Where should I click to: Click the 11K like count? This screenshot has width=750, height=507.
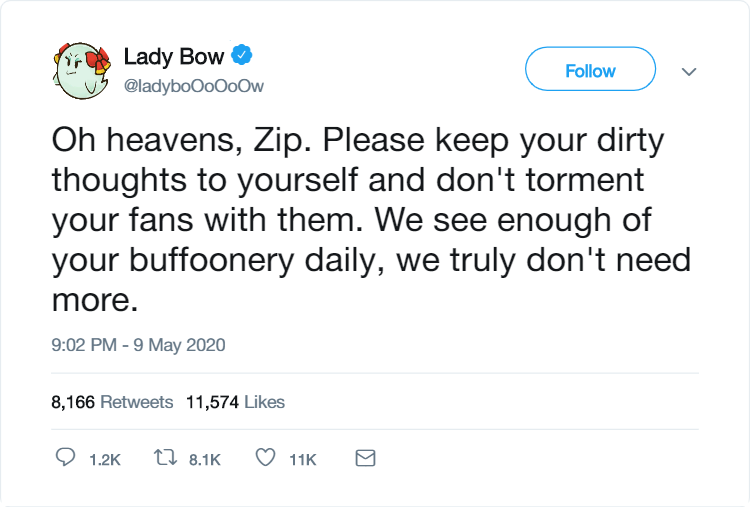point(303,460)
